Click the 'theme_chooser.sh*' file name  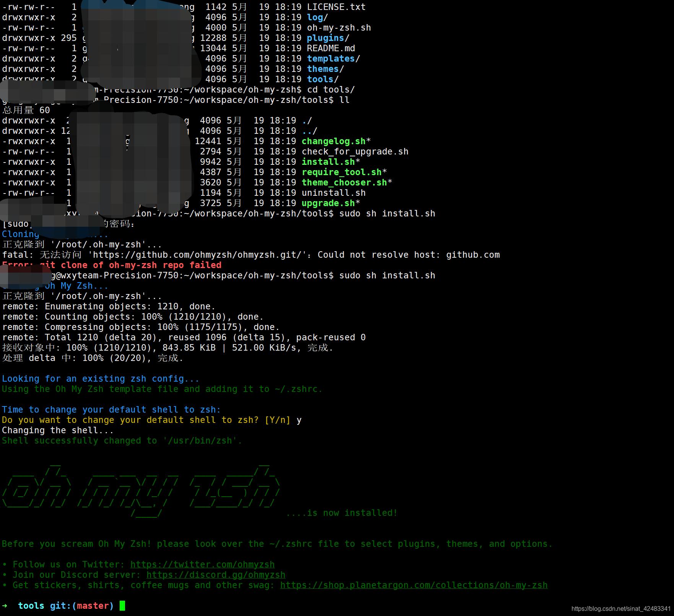(x=347, y=182)
